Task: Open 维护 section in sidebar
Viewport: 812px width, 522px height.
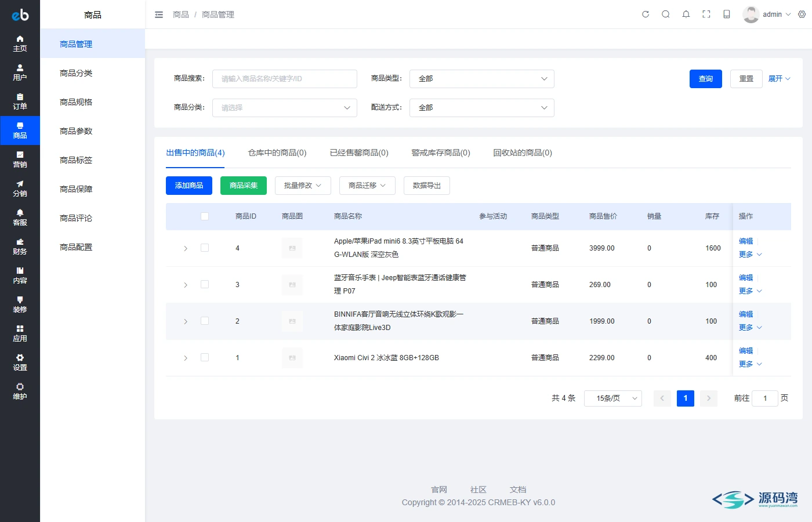Action: (x=20, y=391)
